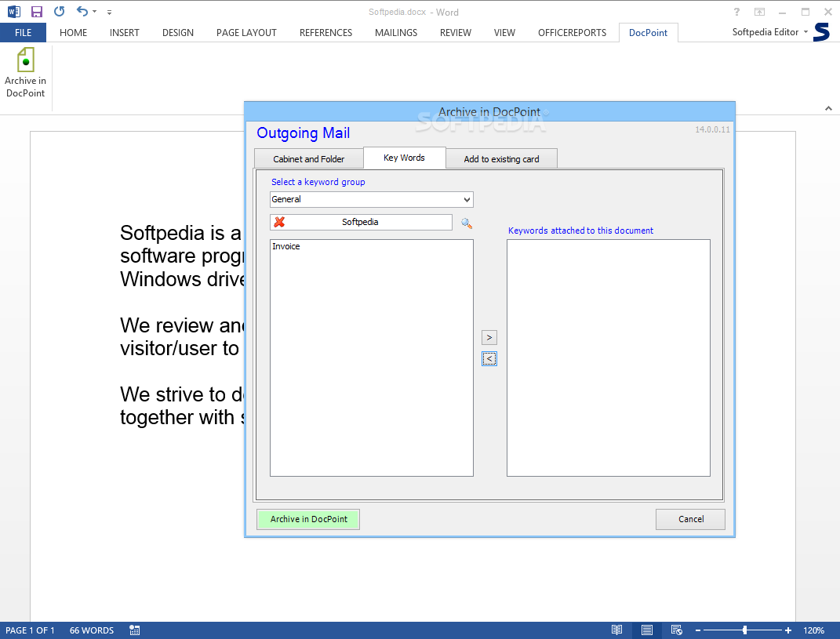Select the Invoice keyword in list
840x639 pixels.
(286, 246)
